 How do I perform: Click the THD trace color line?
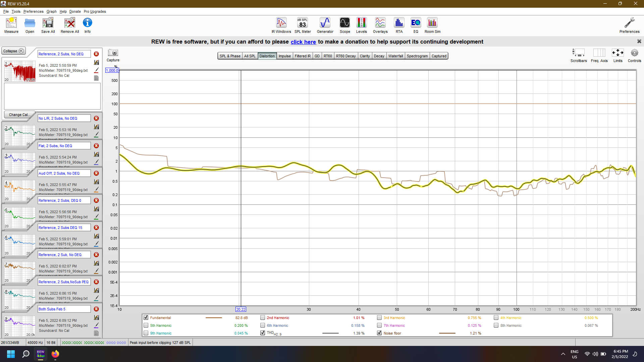click(x=330, y=333)
